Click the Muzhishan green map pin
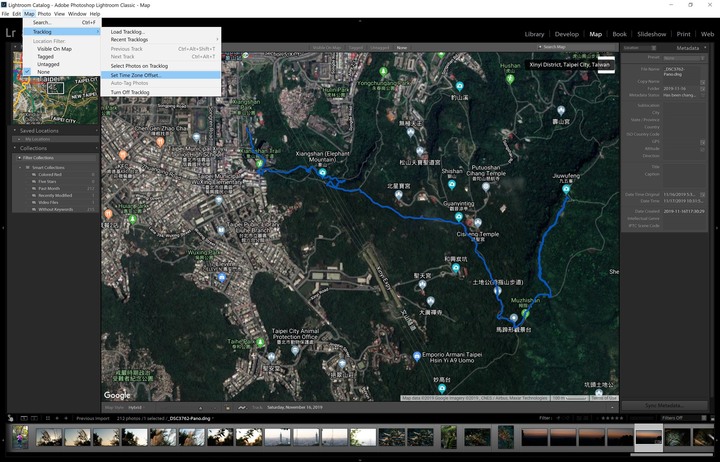 (525, 314)
